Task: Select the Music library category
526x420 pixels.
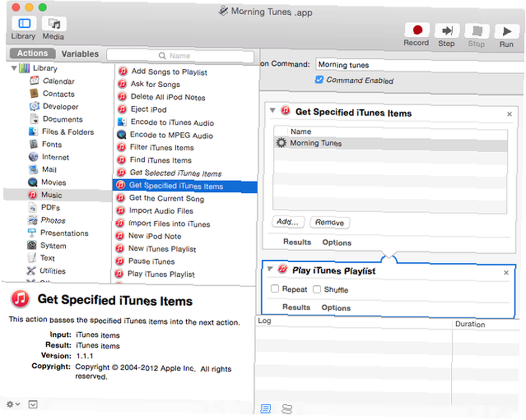Action: 57,194
